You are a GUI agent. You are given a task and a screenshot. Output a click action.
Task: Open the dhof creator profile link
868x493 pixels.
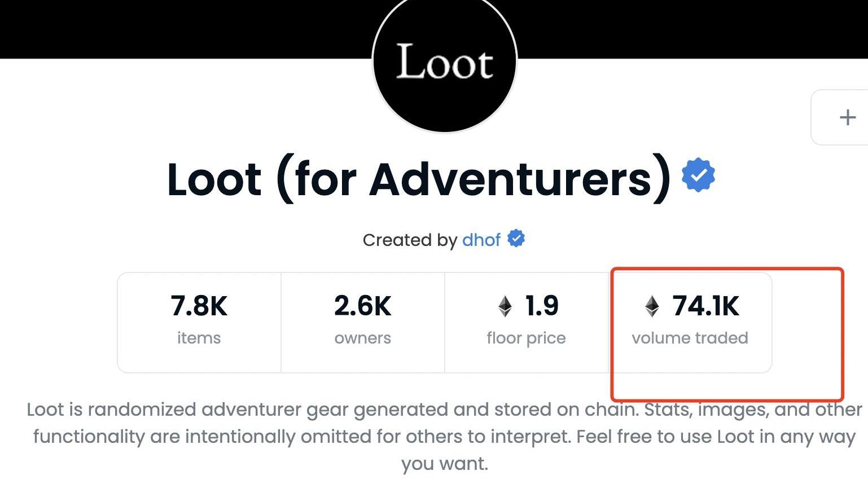pos(481,240)
